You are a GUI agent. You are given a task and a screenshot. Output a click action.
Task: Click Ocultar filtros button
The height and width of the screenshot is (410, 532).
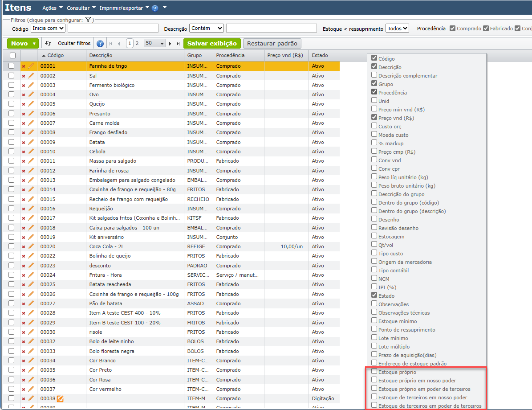tap(74, 44)
